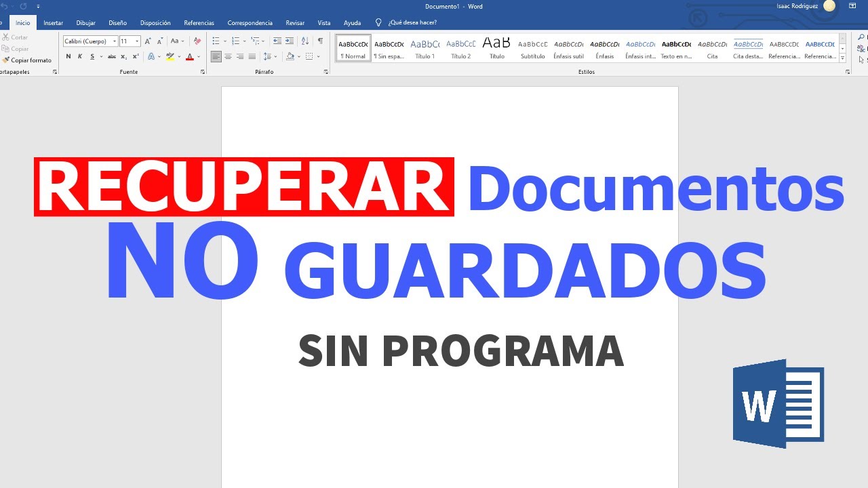Click the line and paragraph spacing icon
868x488 pixels.
click(x=267, y=57)
